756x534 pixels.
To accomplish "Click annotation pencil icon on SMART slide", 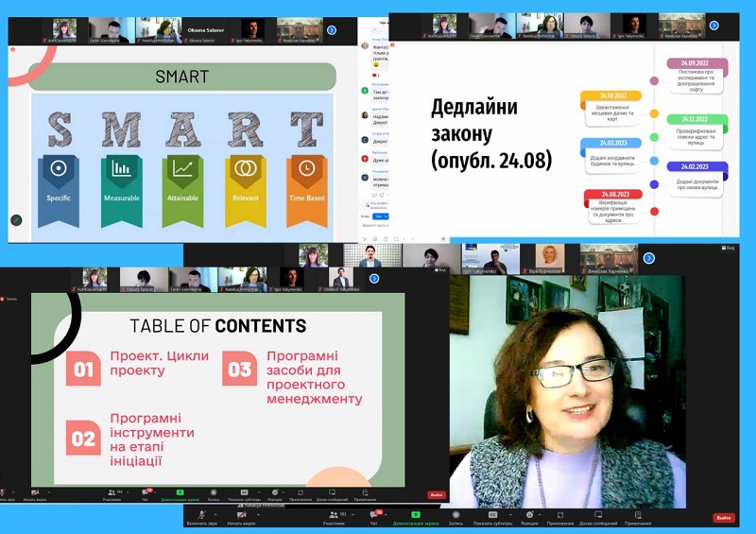I will (x=16, y=220).
